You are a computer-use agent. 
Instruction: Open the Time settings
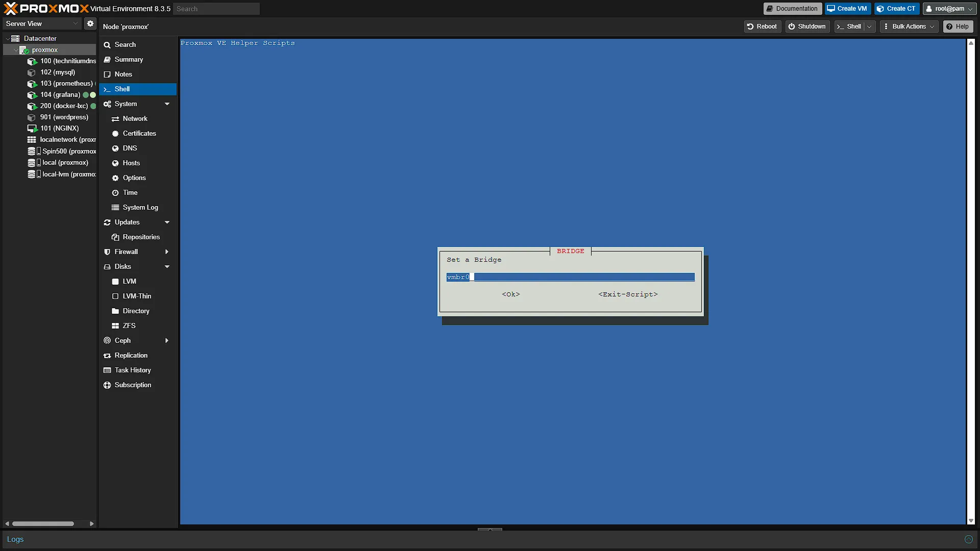click(138, 193)
